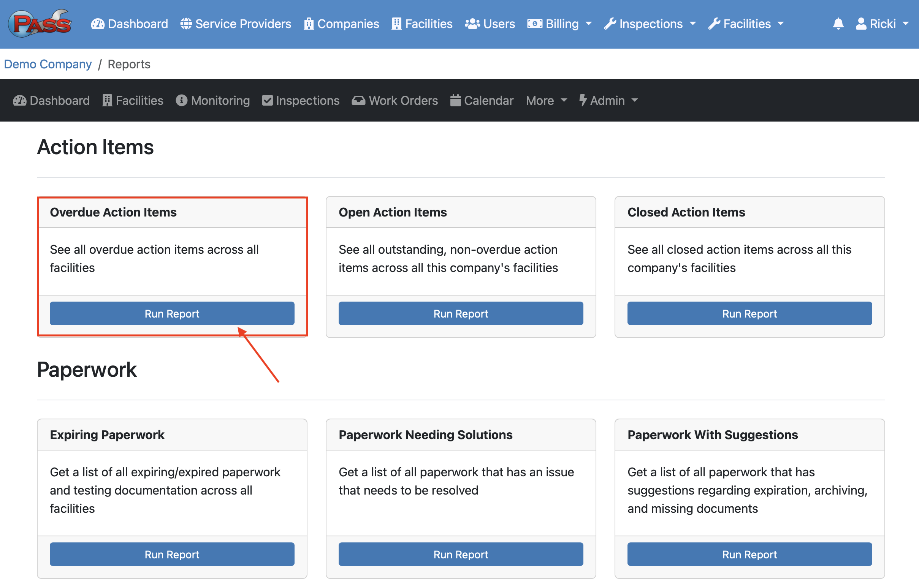The height and width of the screenshot is (588, 919).
Task: Open the Ricki user menu
Action: coord(882,24)
